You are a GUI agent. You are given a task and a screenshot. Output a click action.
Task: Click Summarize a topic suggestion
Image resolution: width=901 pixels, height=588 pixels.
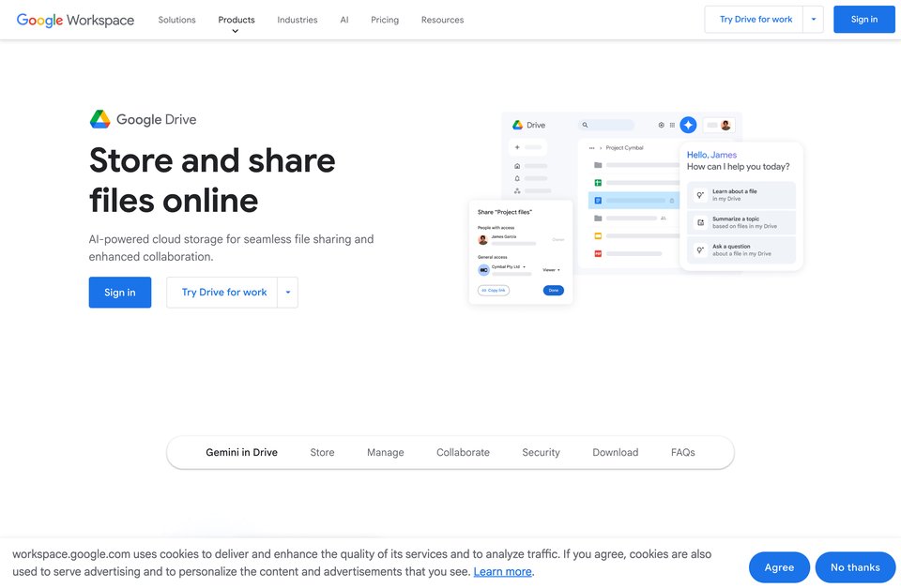pos(741,222)
